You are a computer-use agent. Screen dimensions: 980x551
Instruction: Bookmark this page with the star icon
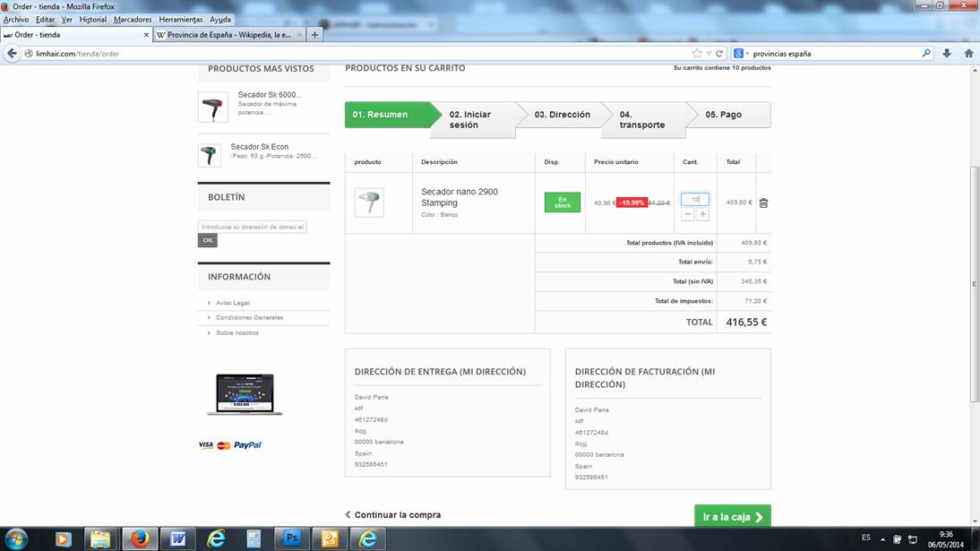tap(697, 54)
